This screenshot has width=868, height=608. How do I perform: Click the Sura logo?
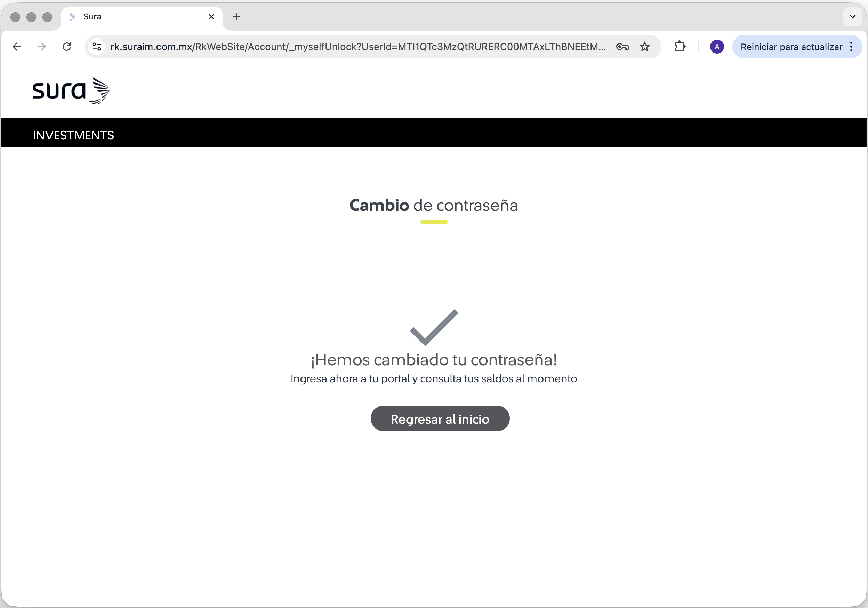tap(71, 91)
